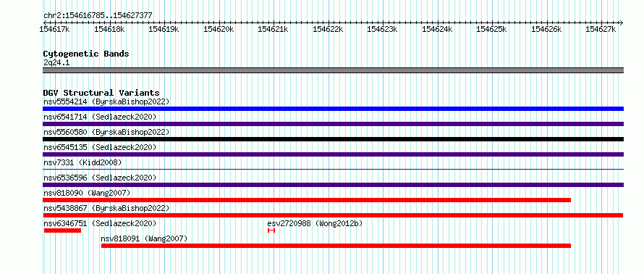The height and width of the screenshot is (274, 644).
Task: Click the esv2720988 (Wong2012b) label
Action: [x=315, y=223]
